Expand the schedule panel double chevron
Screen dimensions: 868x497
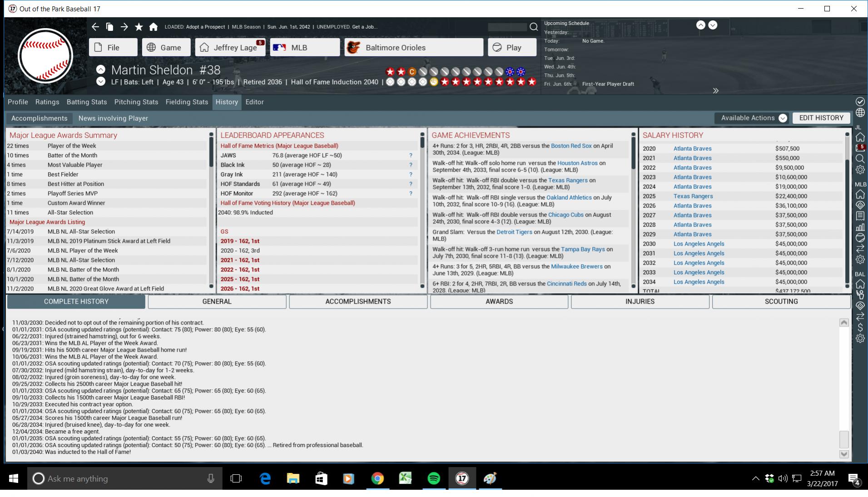(716, 91)
